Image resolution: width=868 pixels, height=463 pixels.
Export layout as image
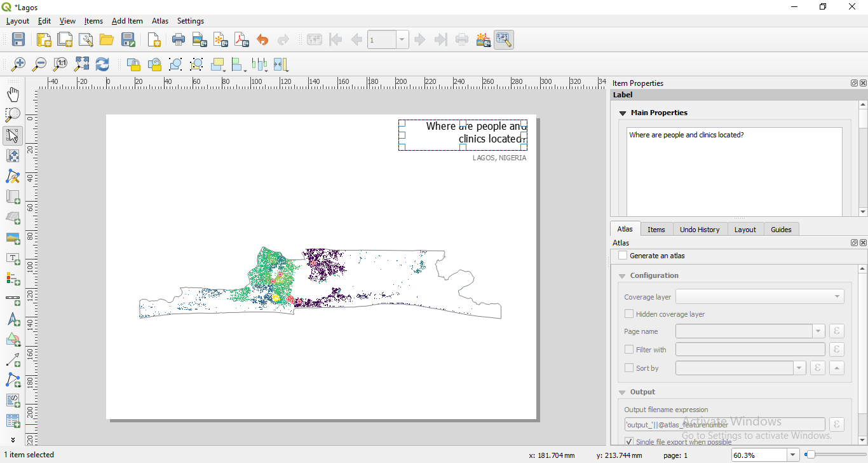tap(200, 40)
